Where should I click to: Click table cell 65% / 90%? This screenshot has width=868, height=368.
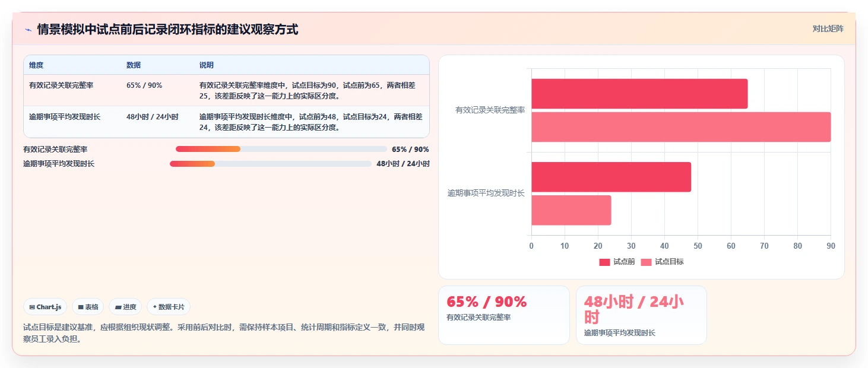tap(144, 85)
